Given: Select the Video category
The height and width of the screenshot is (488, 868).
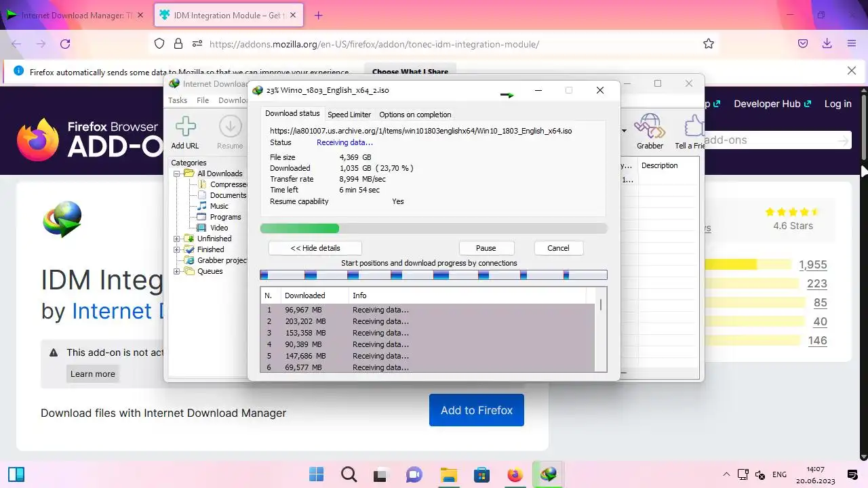Looking at the screenshot, I should 219,228.
